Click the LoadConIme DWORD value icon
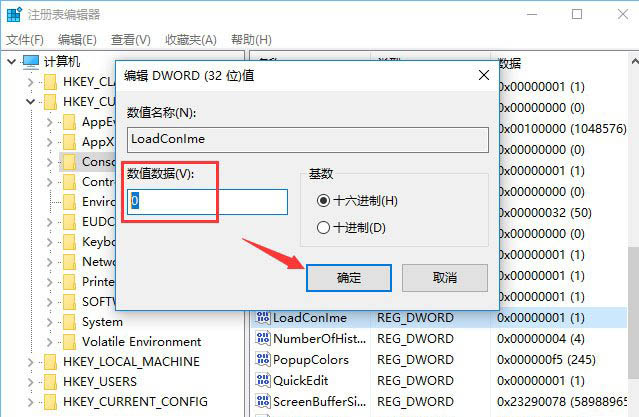 264,318
